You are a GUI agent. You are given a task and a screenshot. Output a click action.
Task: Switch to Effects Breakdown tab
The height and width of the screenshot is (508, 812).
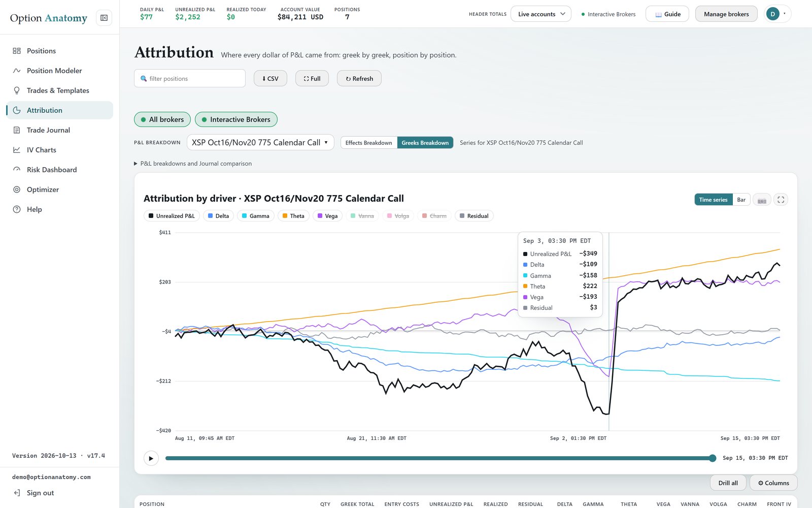pyautogui.click(x=369, y=143)
